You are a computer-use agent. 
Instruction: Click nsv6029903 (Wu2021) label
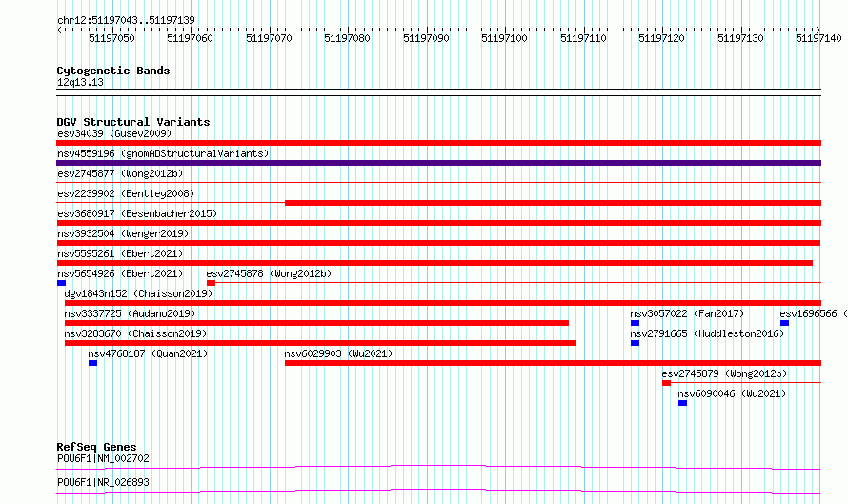click(x=338, y=353)
